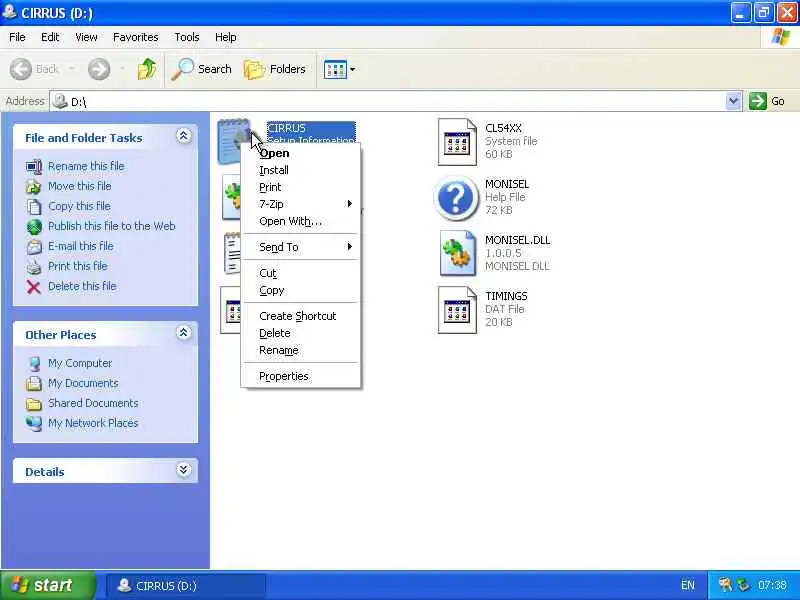800x600 pixels.
Task: Open the Tools menu
Action: pyautogui.click(x=187, y=37)
